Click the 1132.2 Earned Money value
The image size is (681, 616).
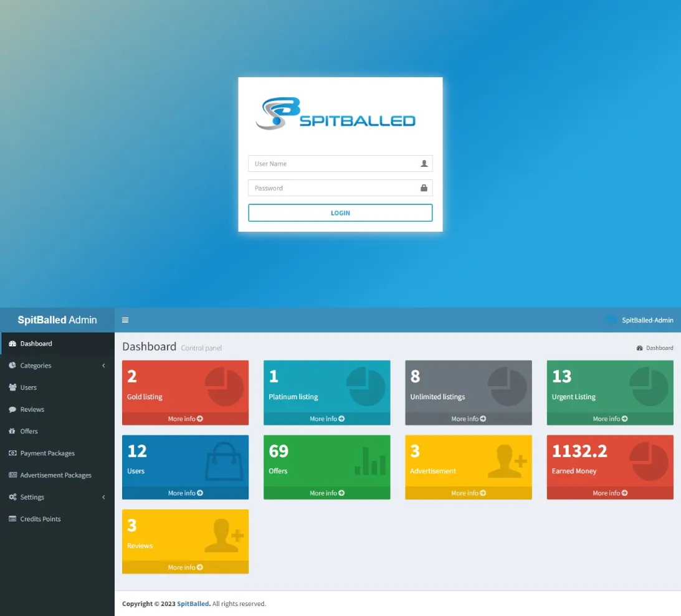(579, 452)
